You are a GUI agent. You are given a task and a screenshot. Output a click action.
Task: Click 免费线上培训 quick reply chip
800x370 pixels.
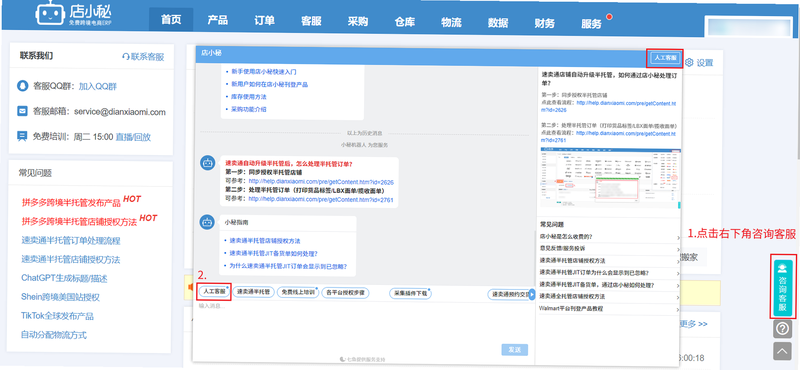point(298,293)
